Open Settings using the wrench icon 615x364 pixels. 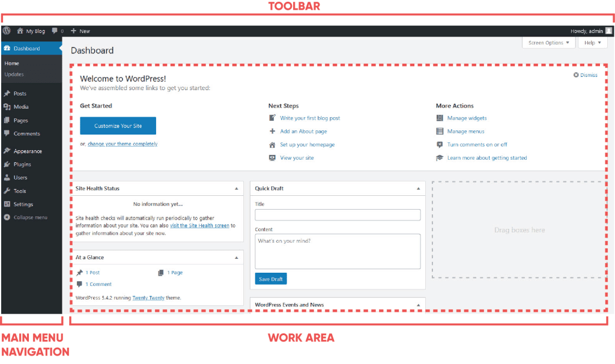click(7, 204)
